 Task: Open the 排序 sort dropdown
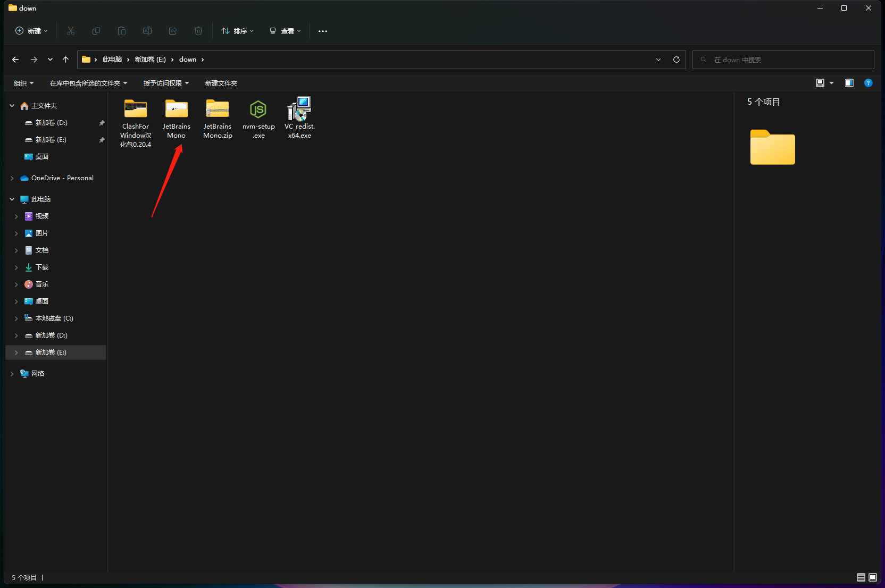point(237,31)
